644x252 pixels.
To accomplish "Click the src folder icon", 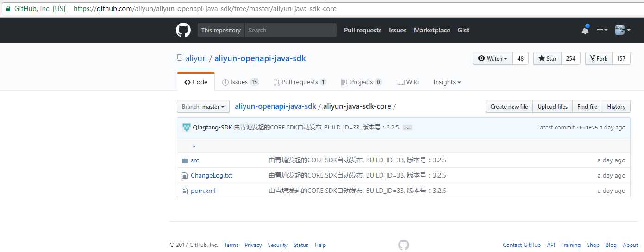I will tap(185, 160).
